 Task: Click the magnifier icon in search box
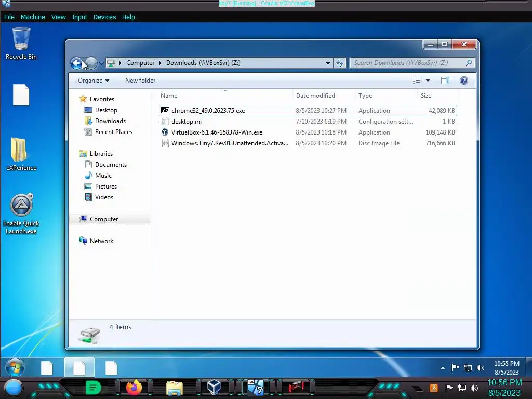click(x=469, y=63)
